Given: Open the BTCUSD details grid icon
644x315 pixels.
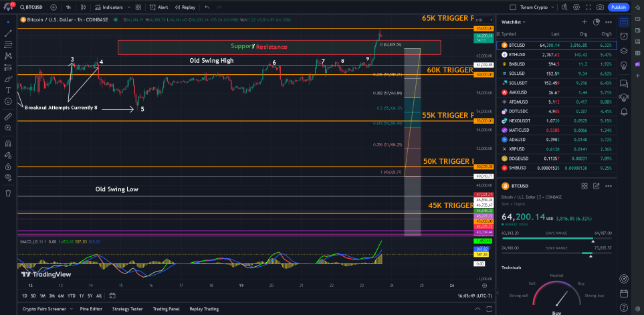Looking at the screenshot, I should click(x=584, y=186).
